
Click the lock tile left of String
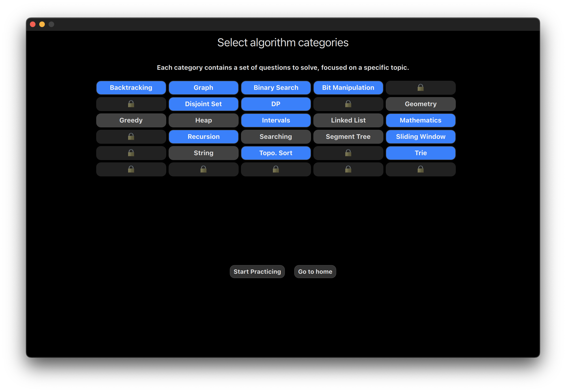click(131, 153)
